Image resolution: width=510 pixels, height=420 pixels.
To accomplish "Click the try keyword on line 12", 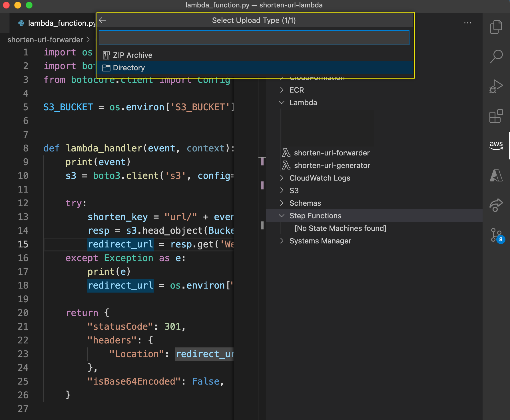I will pos(74,203).
